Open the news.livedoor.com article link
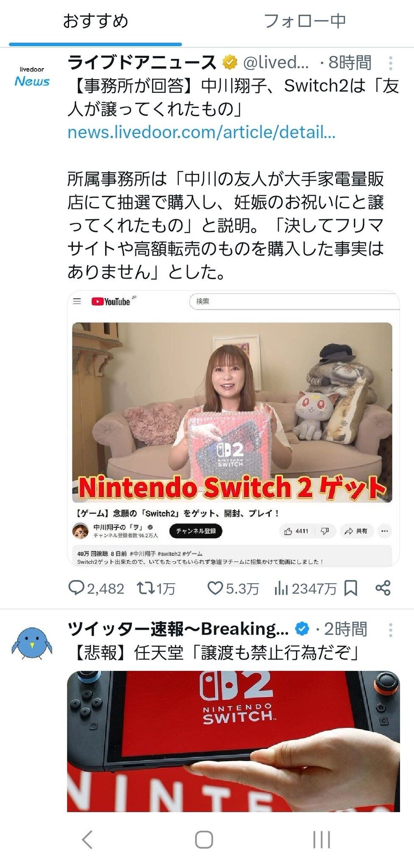414x868 pixels. [x=202, y=132]
